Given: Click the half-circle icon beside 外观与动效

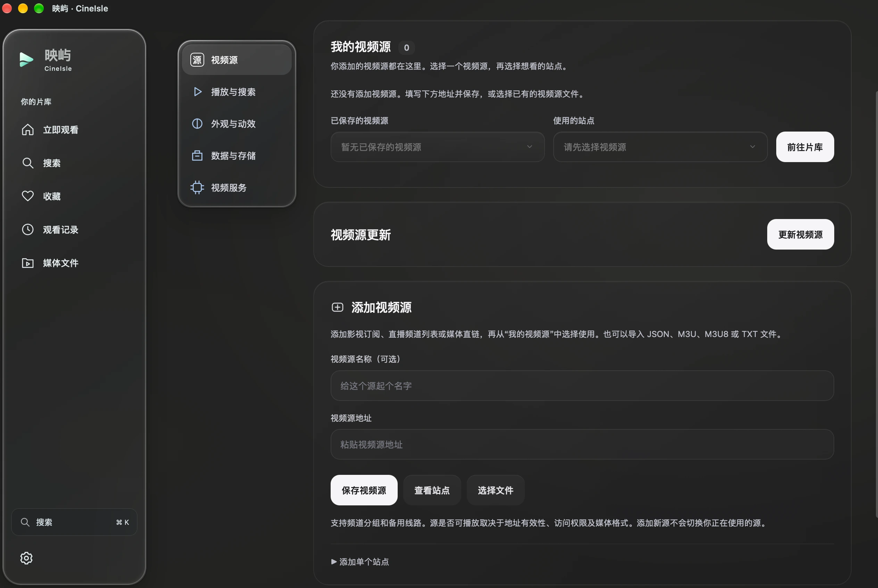Looking at the screenshot, I should coord(197,123).
